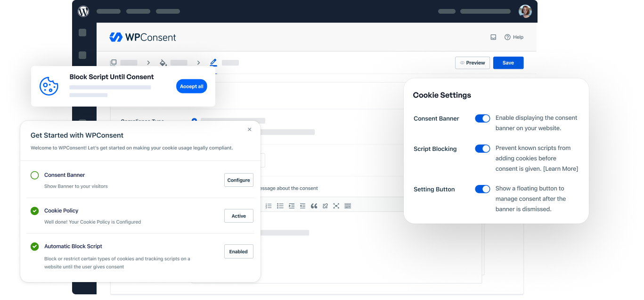Screen dimensions: 644x300
Task: Click the empty status circle beside Consent Banner
Action: pos(35,175)
